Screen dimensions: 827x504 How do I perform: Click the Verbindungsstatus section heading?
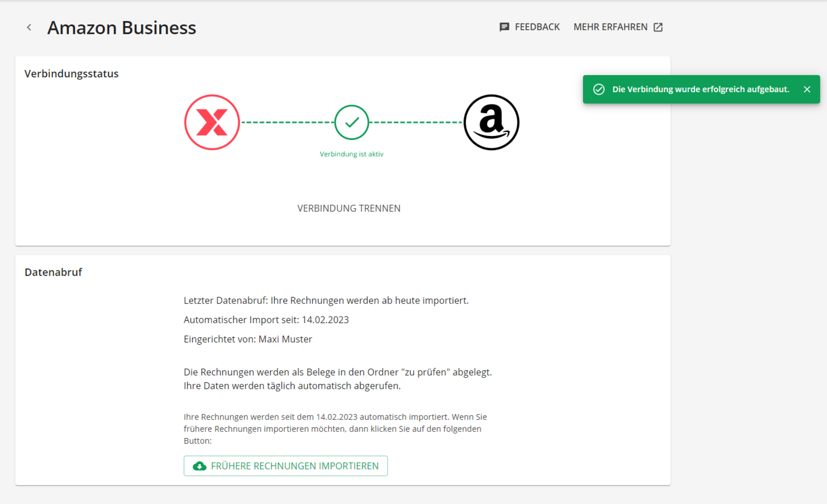click(71, 74)
